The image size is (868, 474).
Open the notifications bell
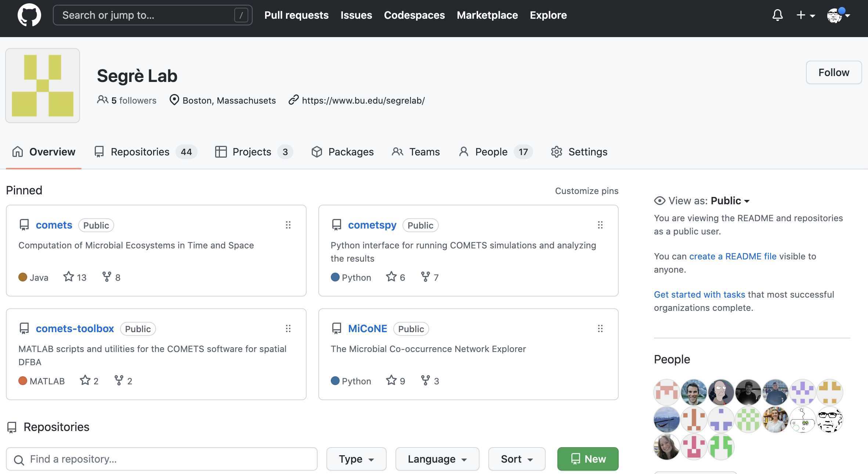777,15
